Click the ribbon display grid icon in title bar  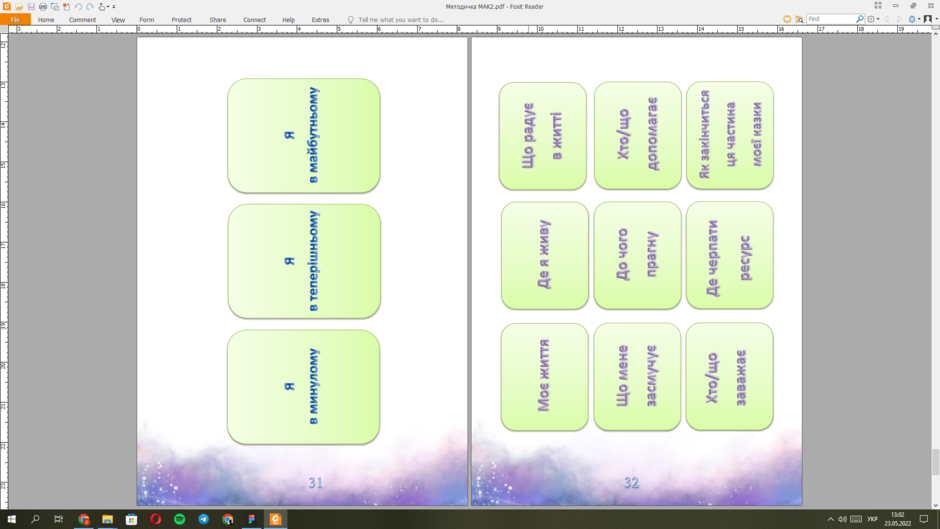pyautogui.click(x=878, y=5)
